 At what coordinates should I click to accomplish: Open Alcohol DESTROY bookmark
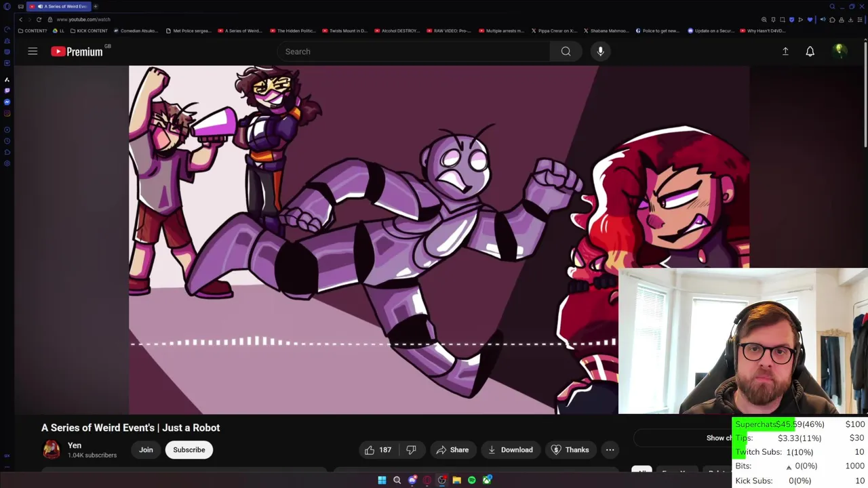pos(398,30)
